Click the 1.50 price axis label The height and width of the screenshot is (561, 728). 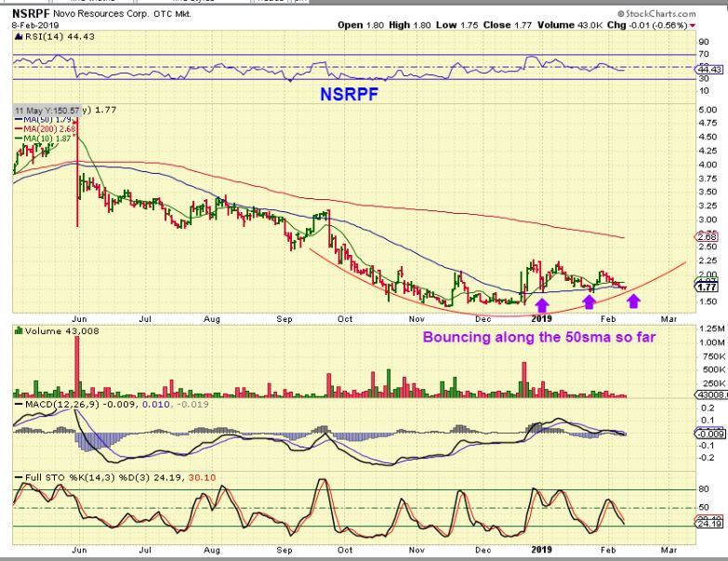(x=708, y=301)
